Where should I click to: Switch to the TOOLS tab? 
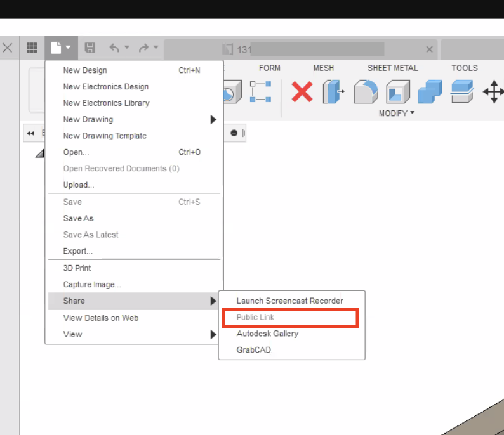465,68
